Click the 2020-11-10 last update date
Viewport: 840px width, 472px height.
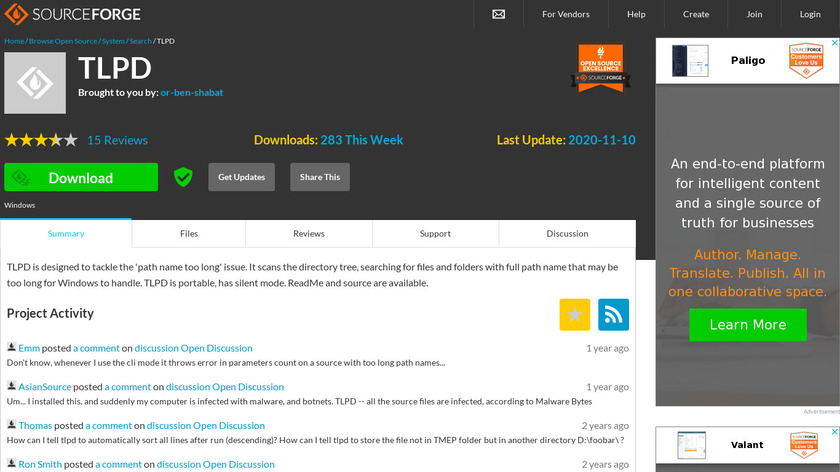click(x=602, y=140)
